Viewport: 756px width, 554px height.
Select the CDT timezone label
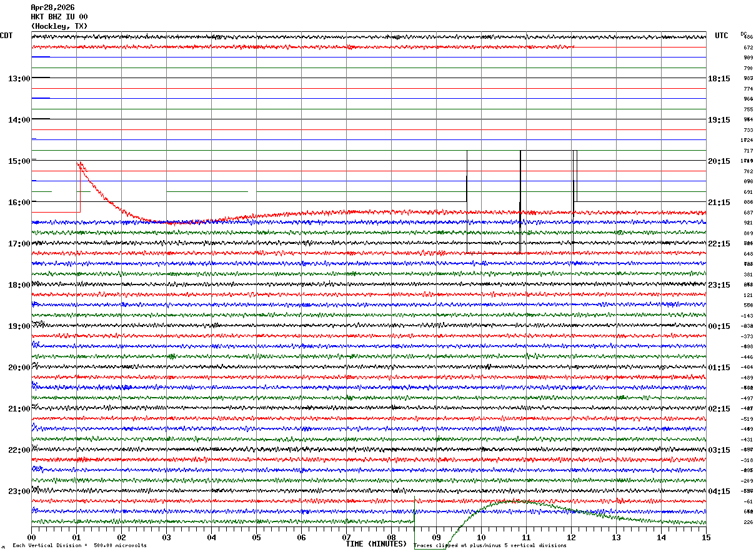[x=6, y=36]
